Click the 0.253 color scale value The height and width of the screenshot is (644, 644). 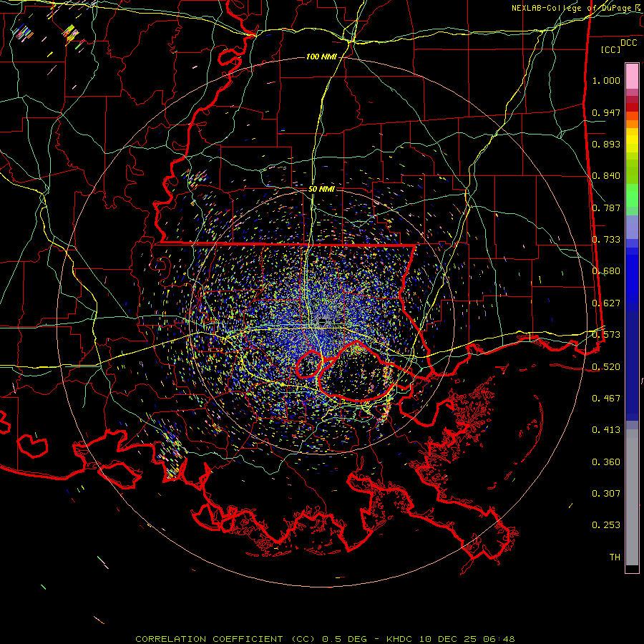point(606,525)
